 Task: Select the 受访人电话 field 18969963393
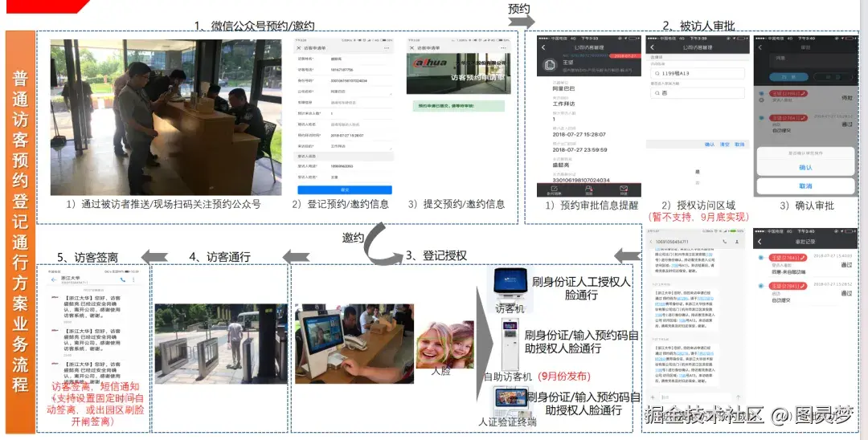344,166
